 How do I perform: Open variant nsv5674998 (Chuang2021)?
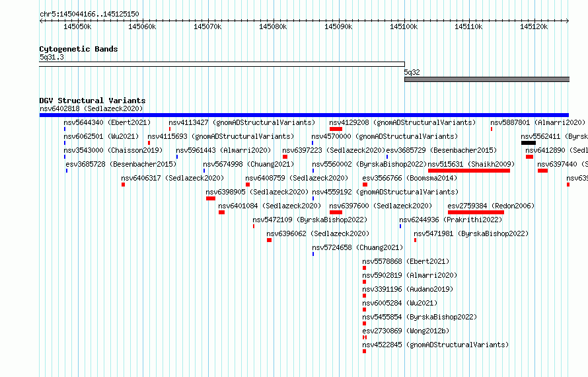pyautogui.click(x=248, y=164)
